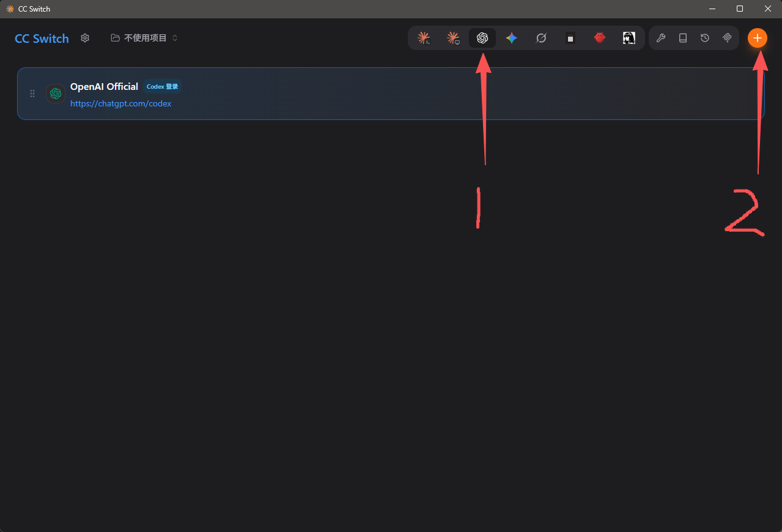
Task: Click the CC Switch title bar app icon
Action: [x=10, y=9]
